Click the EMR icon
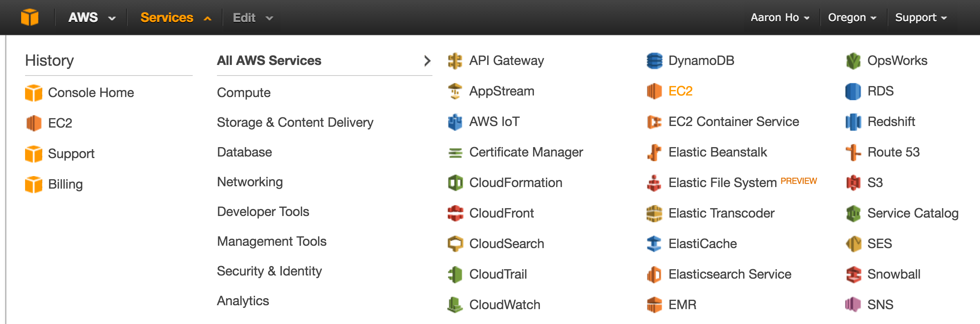Image resolution: width=980 pixels, height=324 pixels. click(x=654, y=305)
